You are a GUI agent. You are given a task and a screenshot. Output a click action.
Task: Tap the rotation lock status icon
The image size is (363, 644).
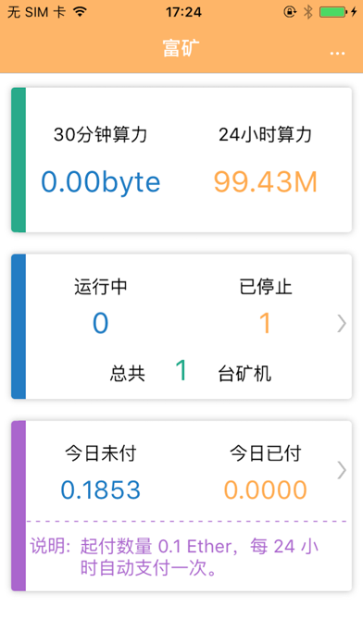290,12
